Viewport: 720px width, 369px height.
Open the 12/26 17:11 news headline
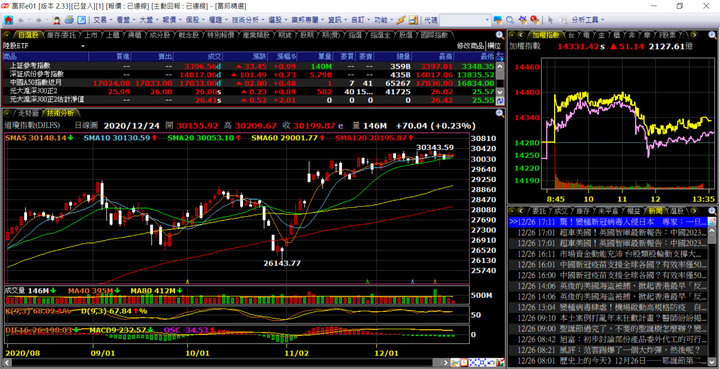coord(608,222)
